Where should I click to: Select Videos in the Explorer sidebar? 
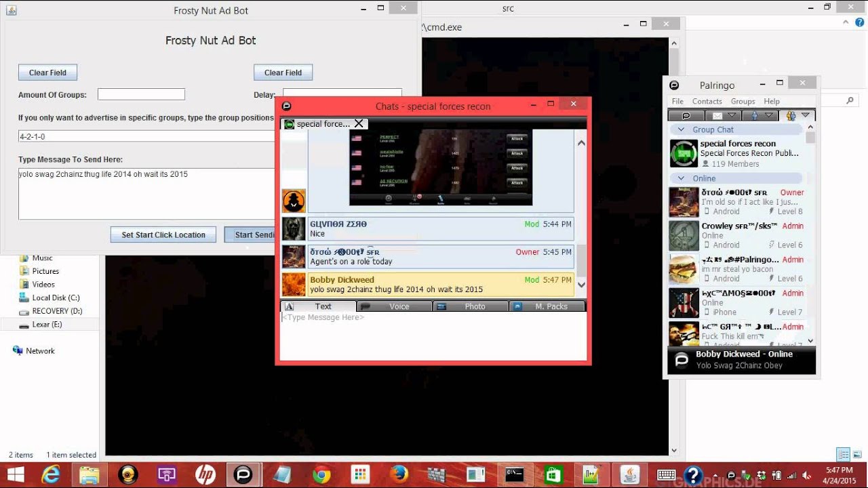(43, 285)
